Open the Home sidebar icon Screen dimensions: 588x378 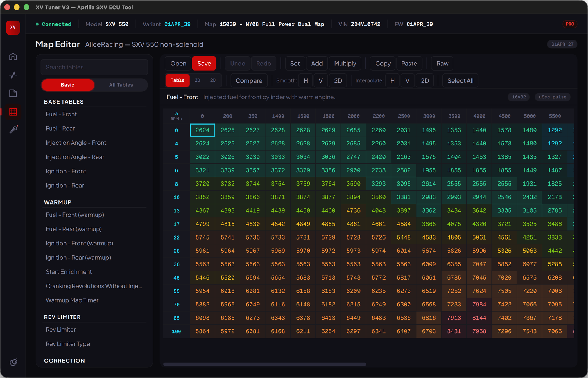(13, 57)
